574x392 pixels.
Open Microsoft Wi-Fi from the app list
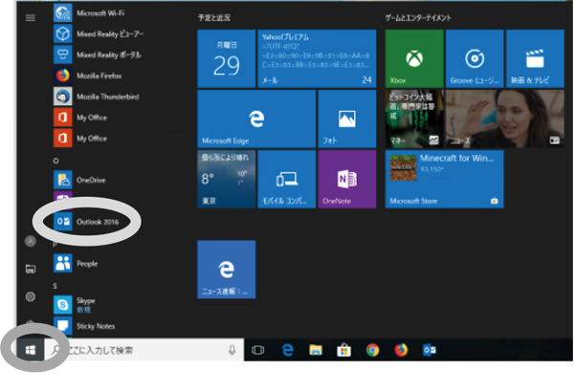(x=90, y=12)
